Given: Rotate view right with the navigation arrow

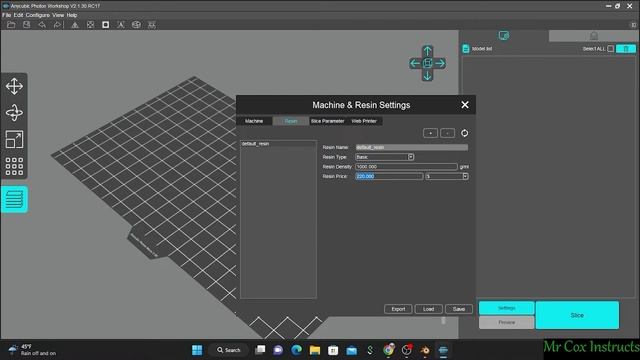Looking at the screenshot, I should click(x=440, y=63).
